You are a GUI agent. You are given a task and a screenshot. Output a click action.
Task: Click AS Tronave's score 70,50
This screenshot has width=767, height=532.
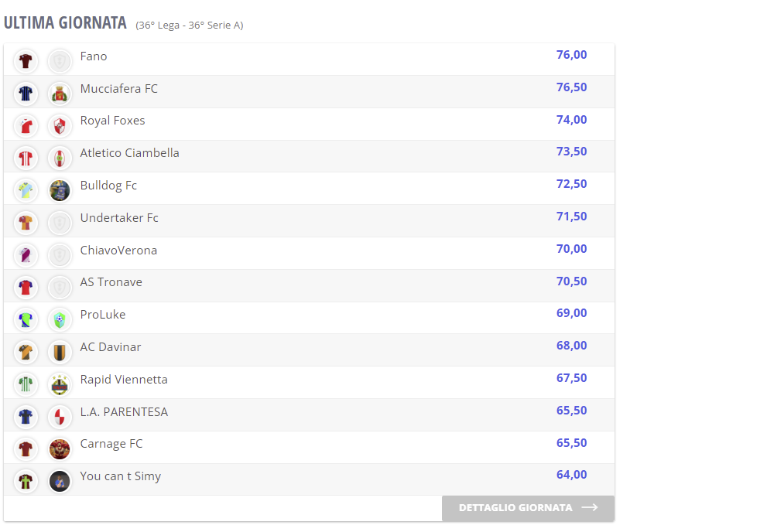click(571, 281)
